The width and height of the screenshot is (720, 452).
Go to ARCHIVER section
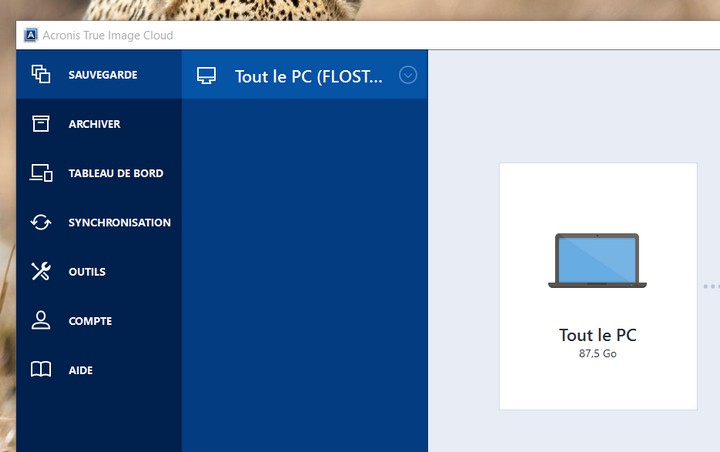click(99, 124)
